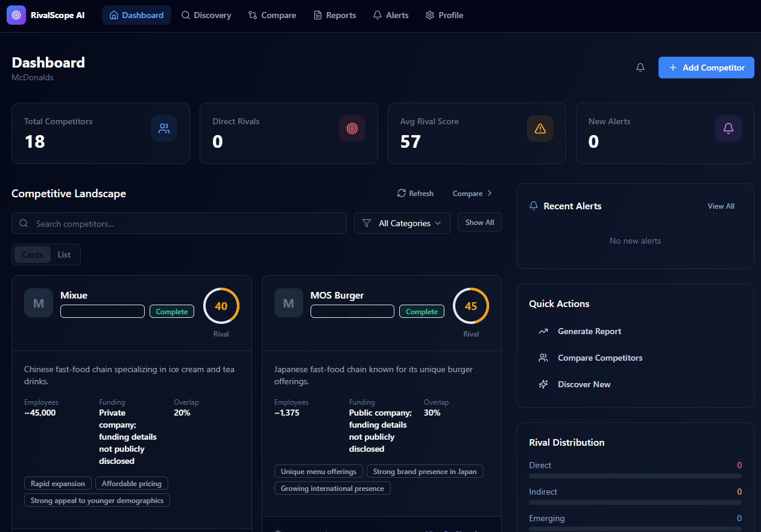
Task: Click the RivalScope AI logo icon
Action: tap(16, 15)
